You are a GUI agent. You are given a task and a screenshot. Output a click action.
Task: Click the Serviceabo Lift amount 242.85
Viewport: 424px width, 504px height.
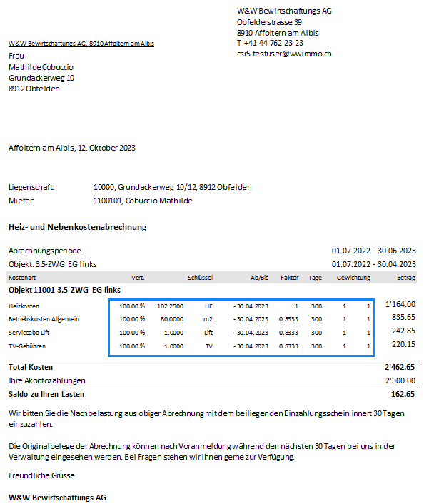click(404, 331)
